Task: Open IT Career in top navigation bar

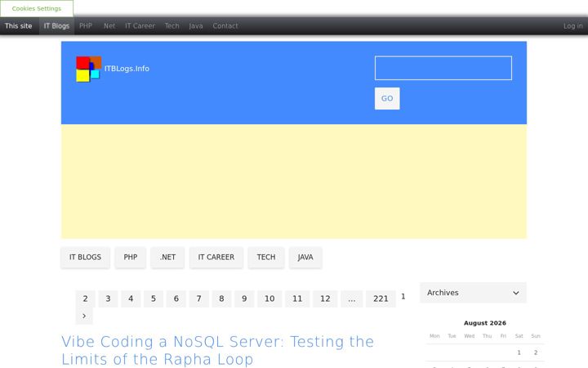Action: [140, 26]
